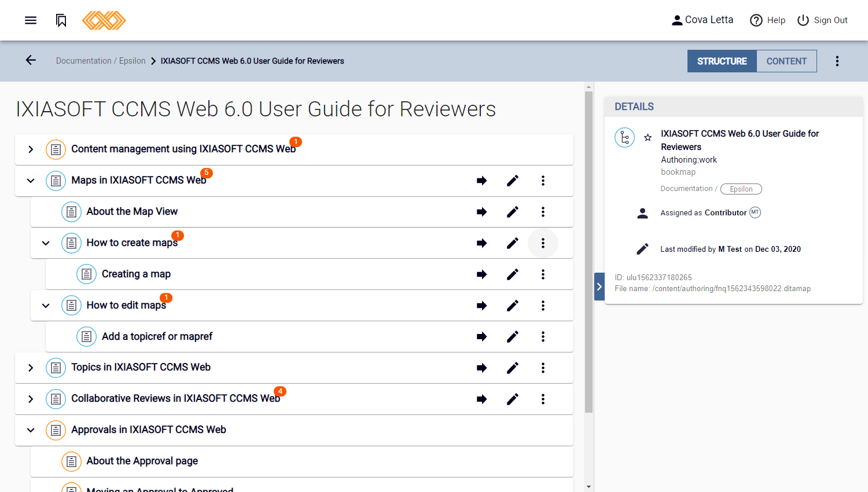868x492 pixels.
Task: Click the comment badge on Maps in IXIASOFT CCMS Web
Action: pos(207,173)
